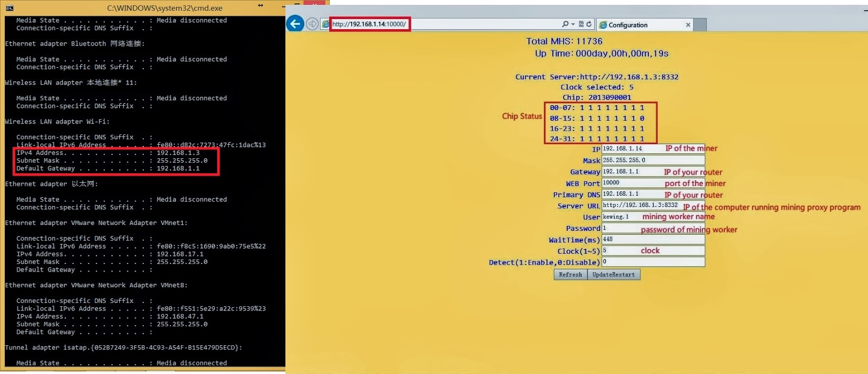The height and width of the screenshot is (374, 868).
Task: Click the Wi-Fi Subnet Mask line in cmd
Action: [112, 160]
